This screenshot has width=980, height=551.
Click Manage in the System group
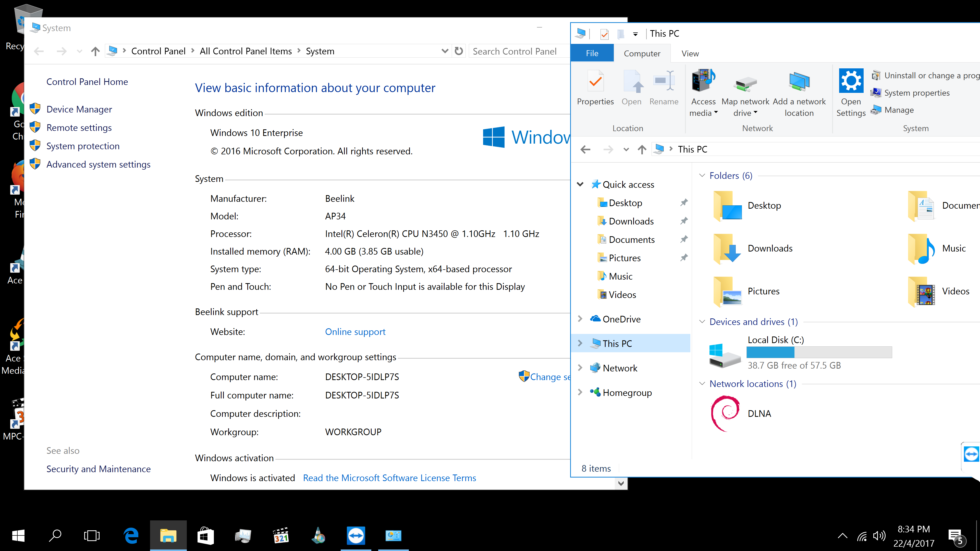(892, 110)
